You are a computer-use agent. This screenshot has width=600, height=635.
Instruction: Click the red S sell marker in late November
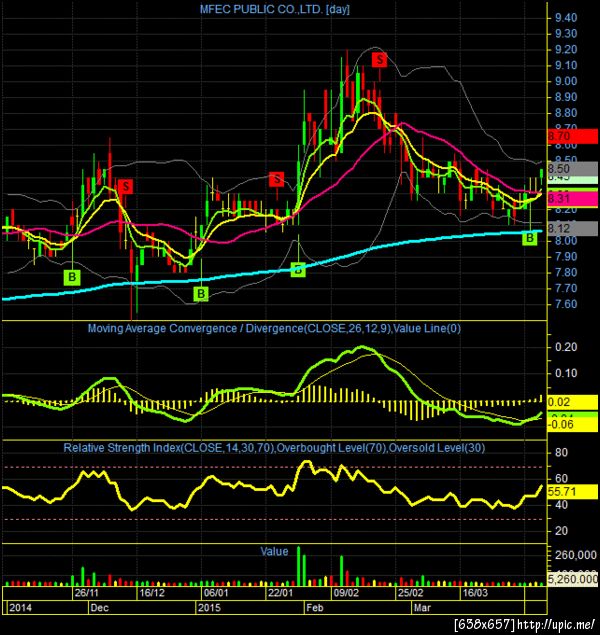(126, 187)
